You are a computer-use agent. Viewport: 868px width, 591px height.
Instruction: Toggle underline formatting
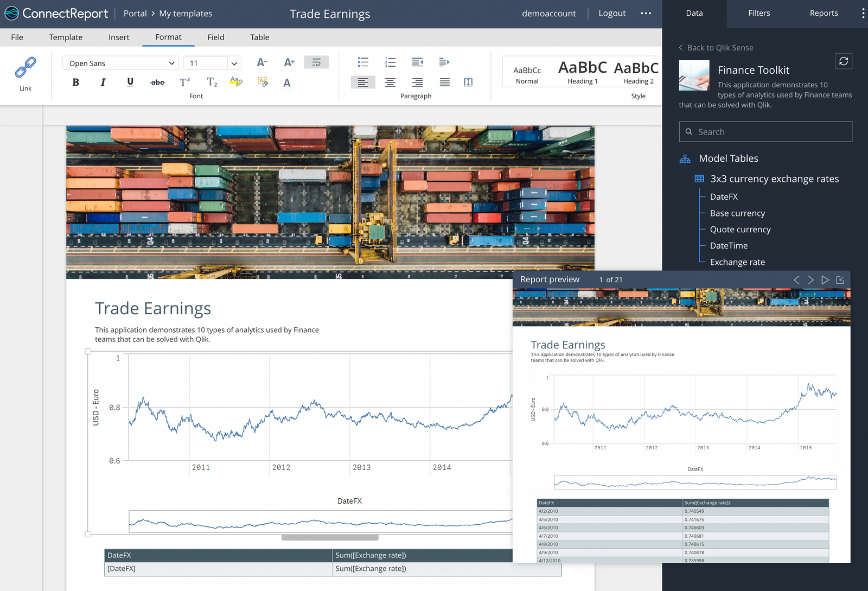click(x=130, y=82)
